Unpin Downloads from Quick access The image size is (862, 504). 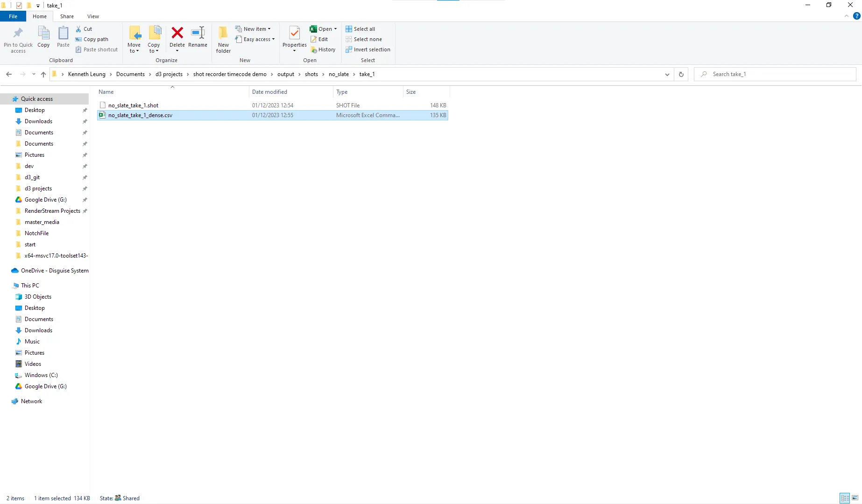85,121
